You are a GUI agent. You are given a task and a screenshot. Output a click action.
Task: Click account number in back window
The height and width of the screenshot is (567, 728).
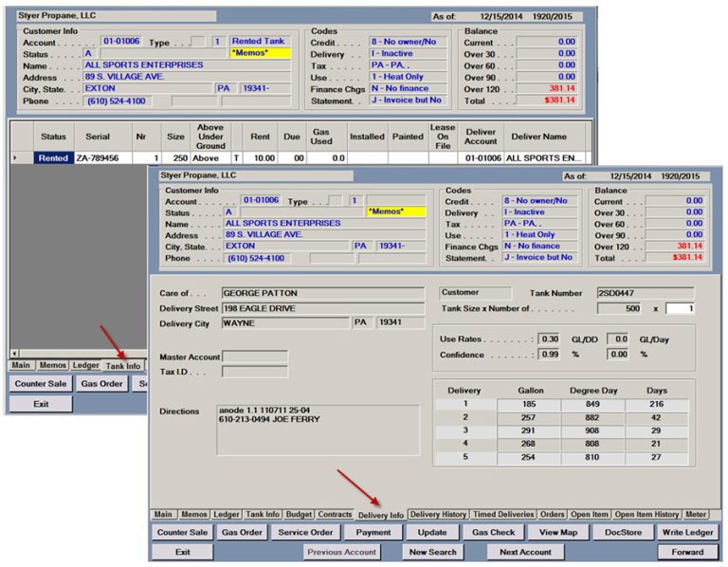121,42
